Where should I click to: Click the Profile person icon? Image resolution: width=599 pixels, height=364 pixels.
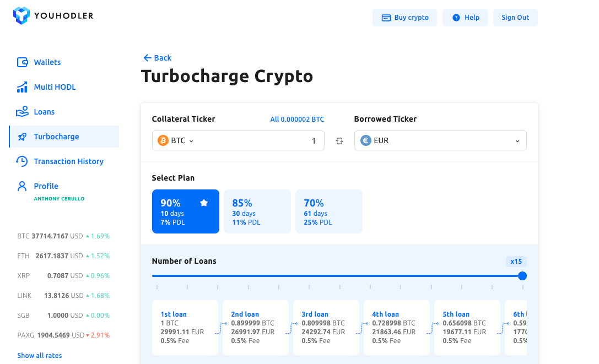pos(22,186)
